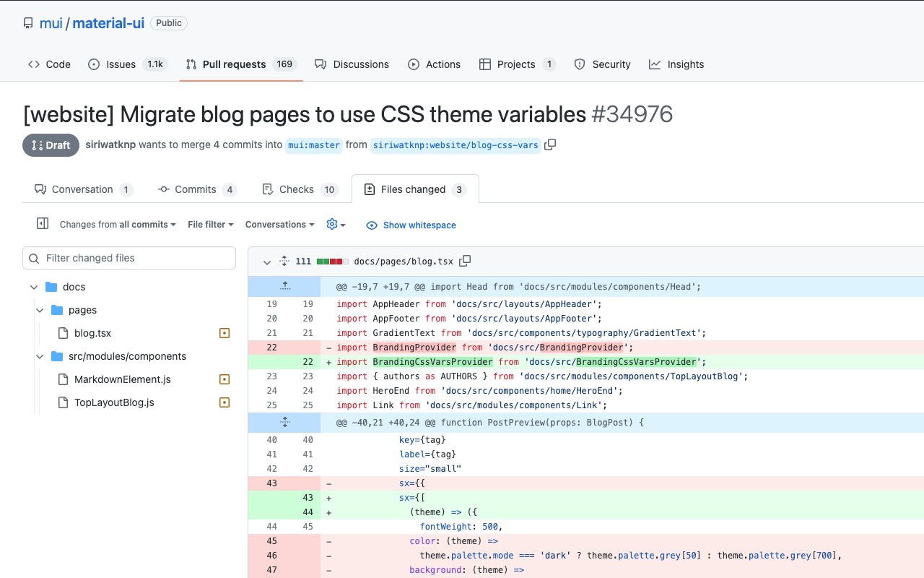Open Changes from all commits dropdown
Screen dimensions: 924x578
[118, 225]
